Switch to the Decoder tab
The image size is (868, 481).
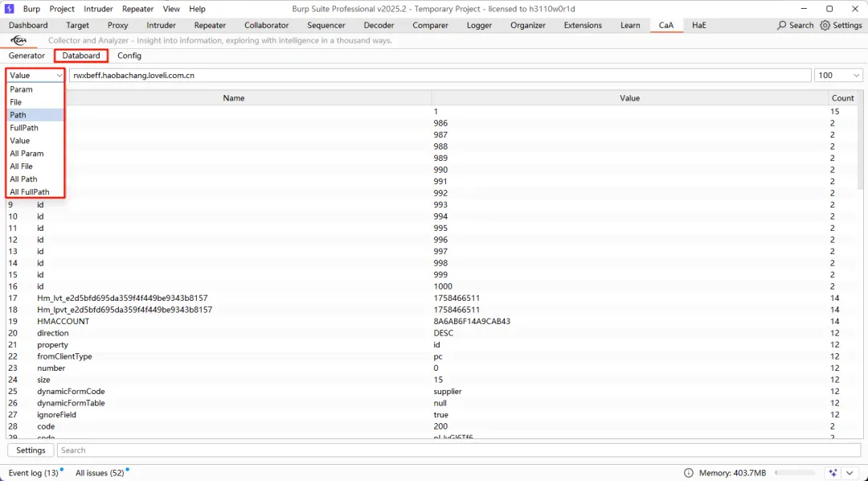tap(379, 26)
